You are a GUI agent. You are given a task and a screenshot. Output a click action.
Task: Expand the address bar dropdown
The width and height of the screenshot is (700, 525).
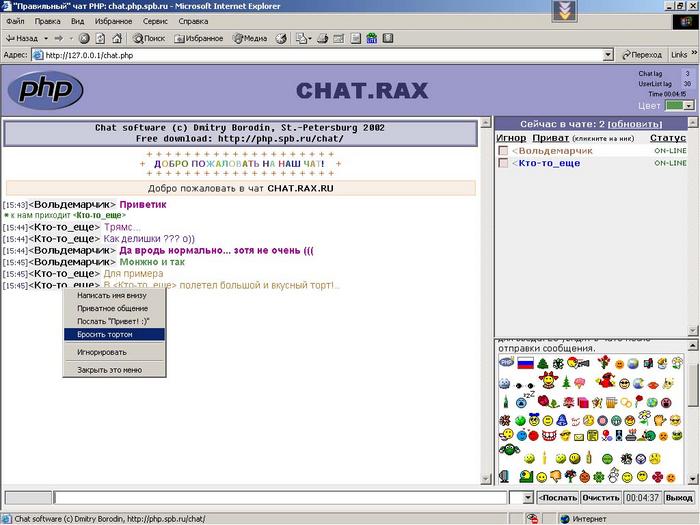(x=608, y=55)
